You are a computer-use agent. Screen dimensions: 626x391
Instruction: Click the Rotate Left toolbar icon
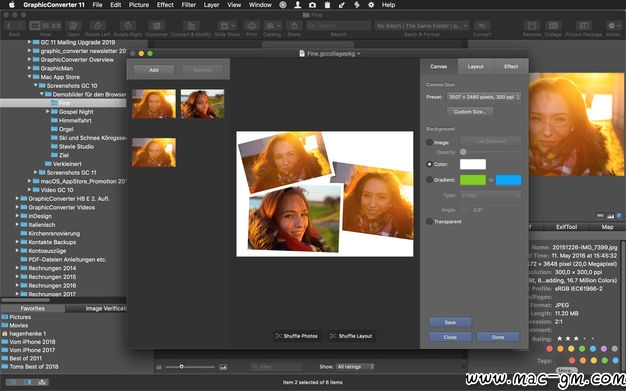(x=97, y=26)
